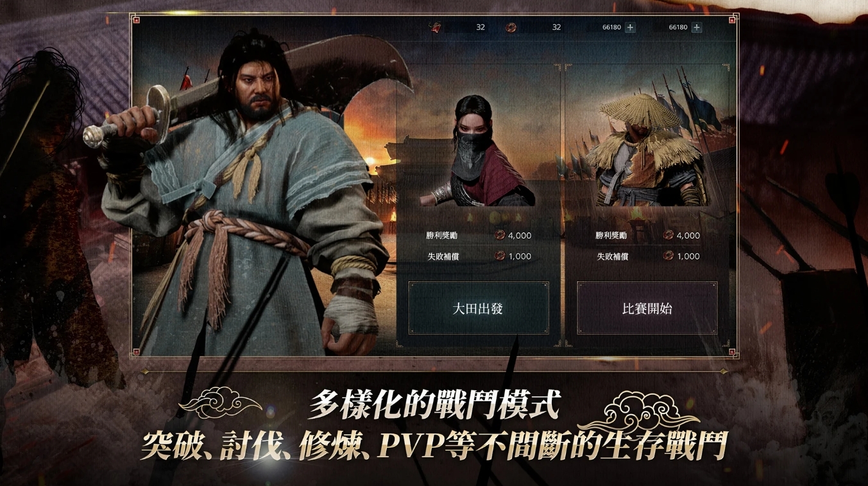The height and width of the screenshot is (486, 868).
Task: Start the 大田出發 battle mode
Action: tap(479, 308)
